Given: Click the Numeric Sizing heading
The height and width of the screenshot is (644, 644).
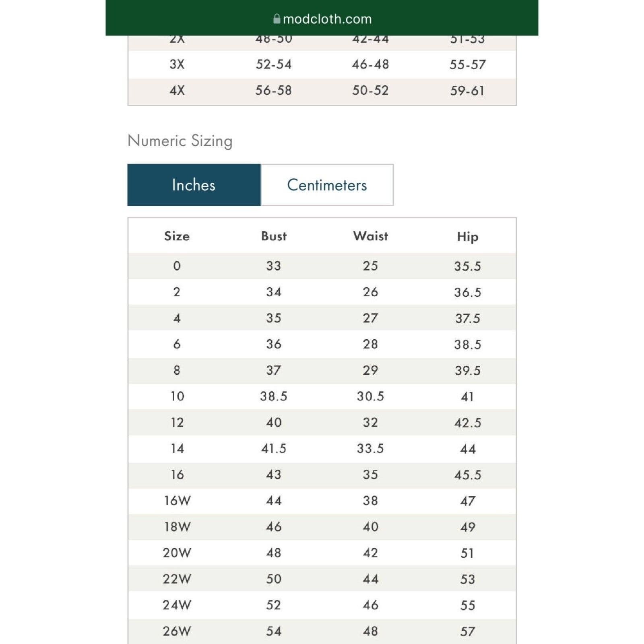Looking at the screenshot, I should (180, 141).
